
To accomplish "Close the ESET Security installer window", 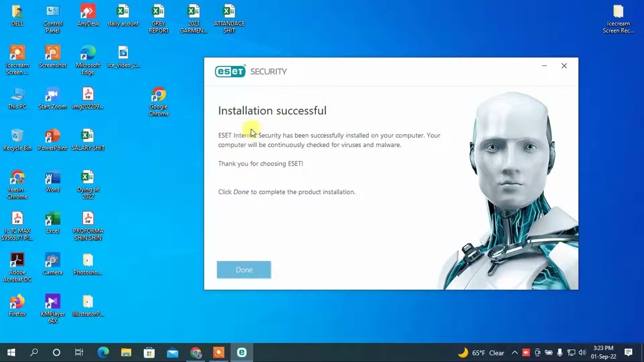I will click(564, 66).
